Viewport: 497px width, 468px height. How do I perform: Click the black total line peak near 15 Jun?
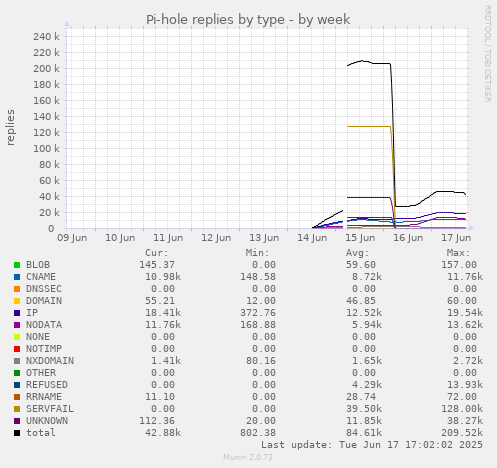(362, 61)
